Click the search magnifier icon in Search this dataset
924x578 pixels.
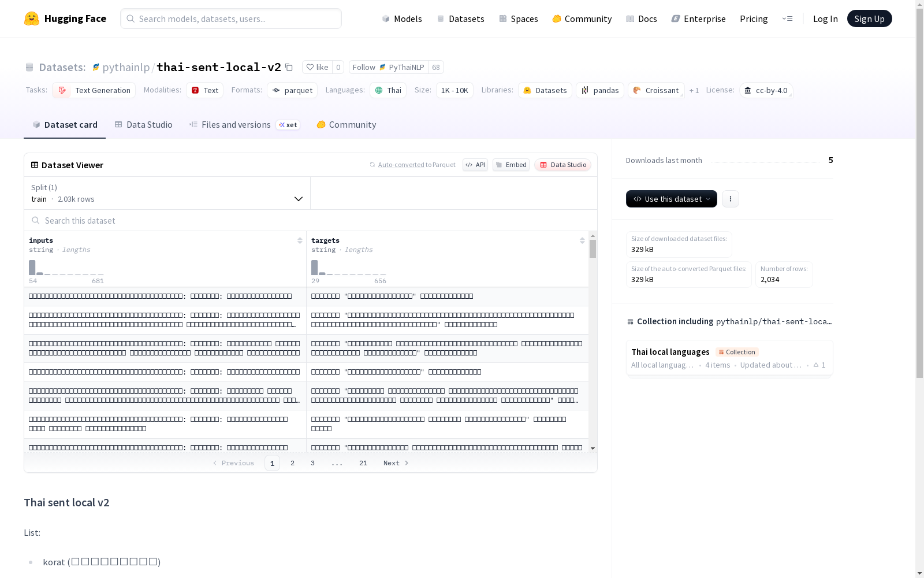pyautogui.click(x=36, y=220)
